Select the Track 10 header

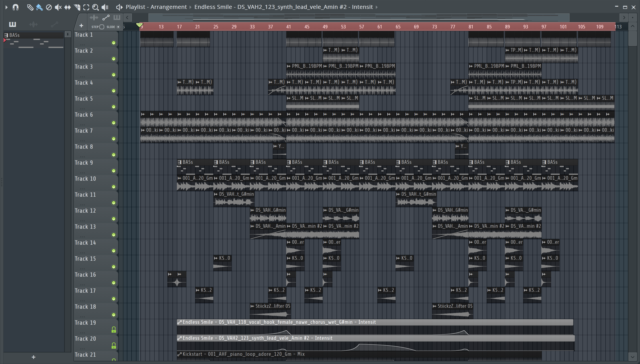point(96,183)
